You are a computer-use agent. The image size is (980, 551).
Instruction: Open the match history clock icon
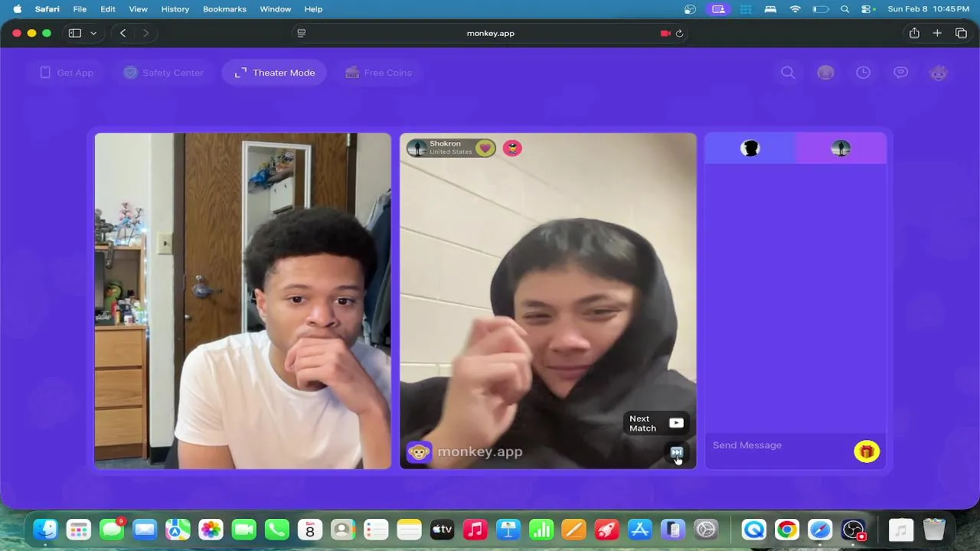click(x=863, y=73)
